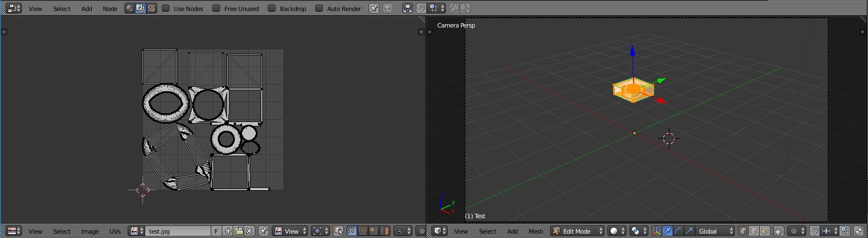Create new image with plus icon

pos(228,231)
